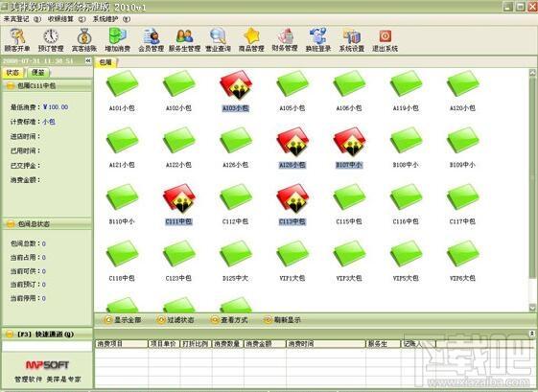Open the 顾客开单 toolbar icon
This screenshot has height=392, width=538.
[x=17, y=40]
